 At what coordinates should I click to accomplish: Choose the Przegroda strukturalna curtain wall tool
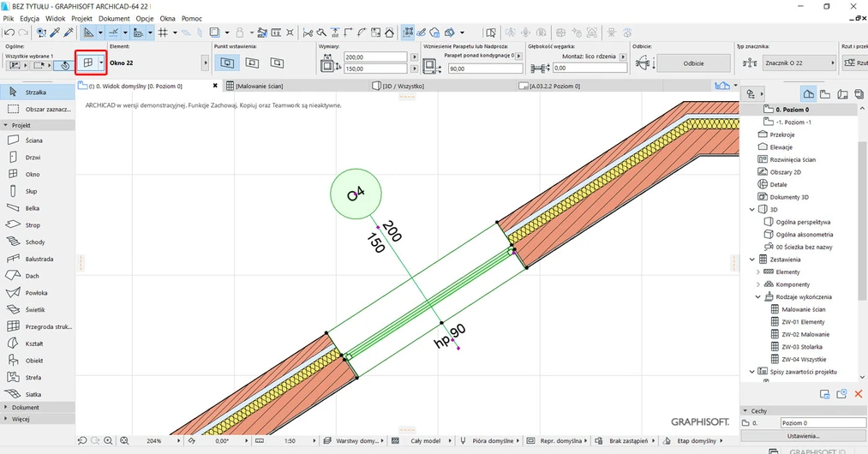38,326
